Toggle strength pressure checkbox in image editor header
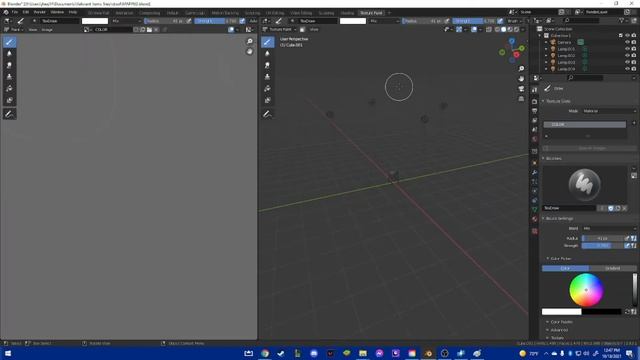 (242, 21)
